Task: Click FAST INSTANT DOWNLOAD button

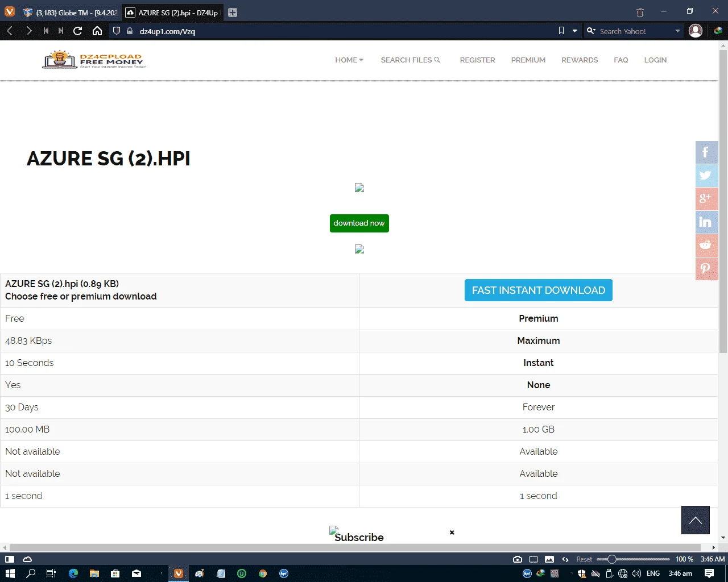Action: (539, 290)
